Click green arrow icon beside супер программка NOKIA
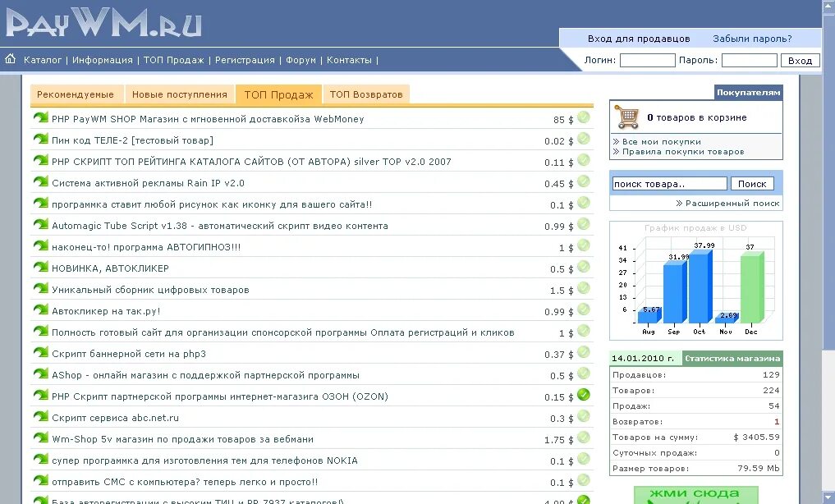Viewport: 835px width, 504px height. [x=41, y=458]
